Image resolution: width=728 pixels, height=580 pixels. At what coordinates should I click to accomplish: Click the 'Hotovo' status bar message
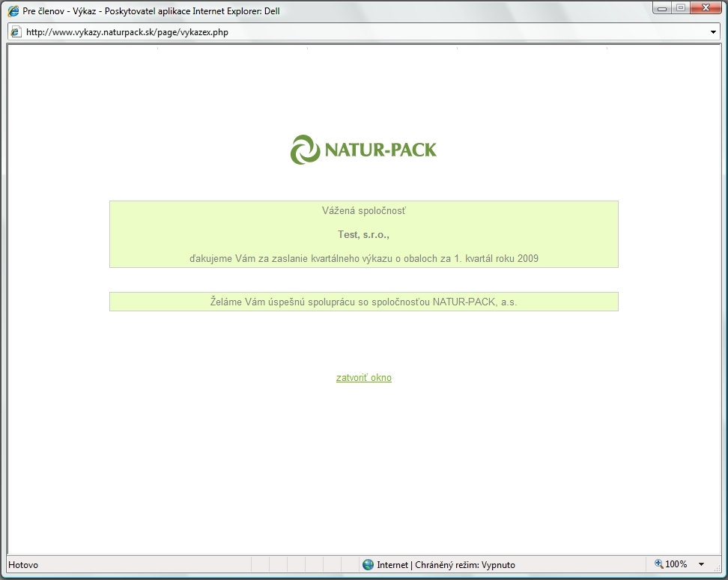[23, 565]
